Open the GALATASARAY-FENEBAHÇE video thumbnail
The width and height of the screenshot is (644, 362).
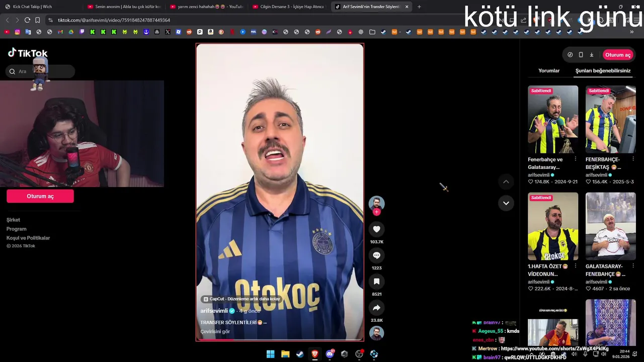(x=611, y=226)
